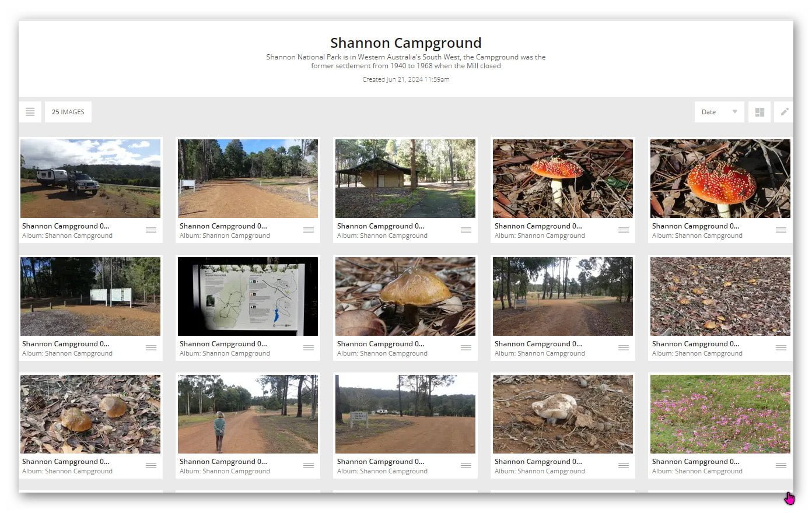The width and height of the screenshot is (812, 513).
Task: Open the Date sort dropdown
Action: 719,112
